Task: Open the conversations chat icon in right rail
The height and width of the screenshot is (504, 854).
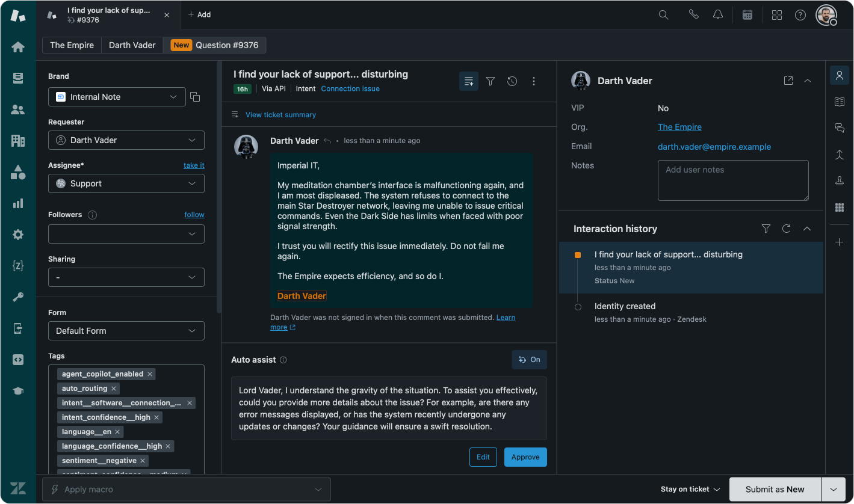Action: (x=840, y=128)
